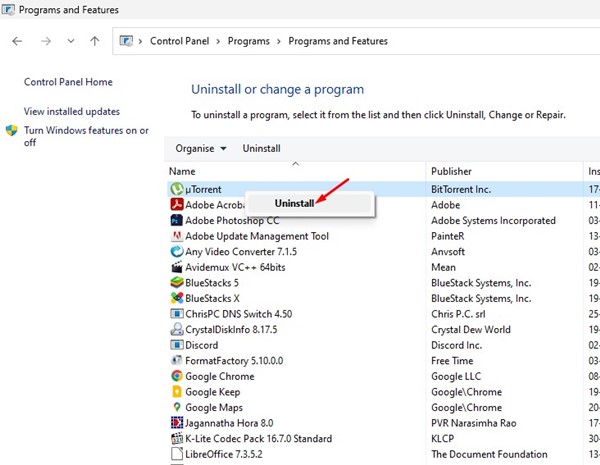Expand chevron after Programs in breadcrumb
600x465 pixels.
[x=279, y=41]
